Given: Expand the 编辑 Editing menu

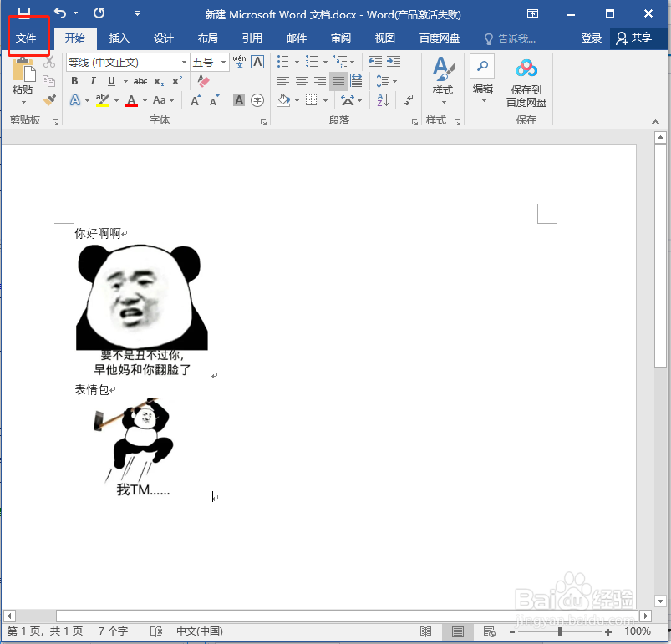Looking at the screenshot, I should [483, 79].
